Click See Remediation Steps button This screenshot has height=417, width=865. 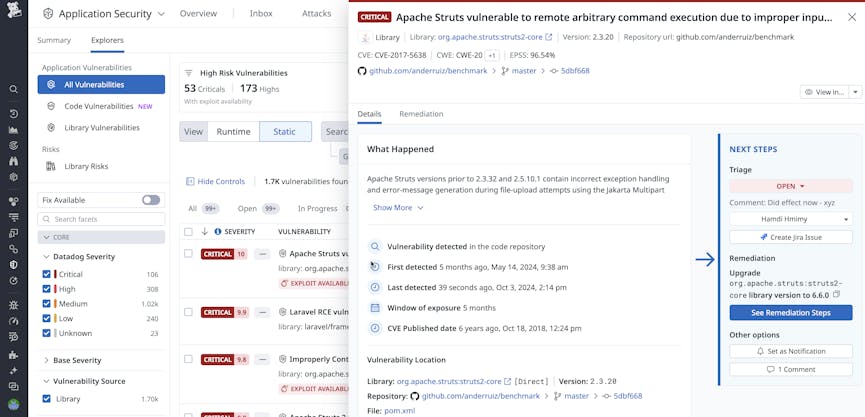(x=790, y=313)
